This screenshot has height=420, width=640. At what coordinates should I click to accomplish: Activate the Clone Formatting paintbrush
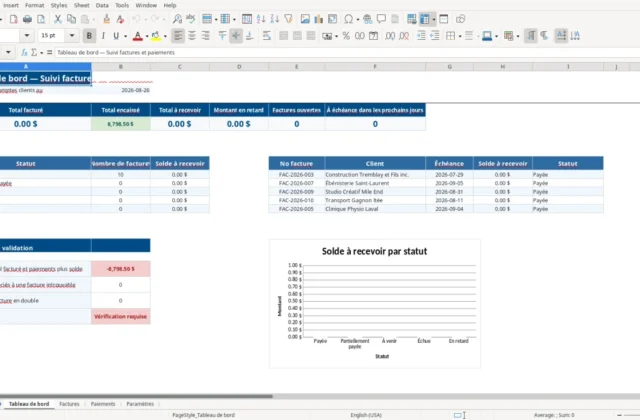pos(107,19)
